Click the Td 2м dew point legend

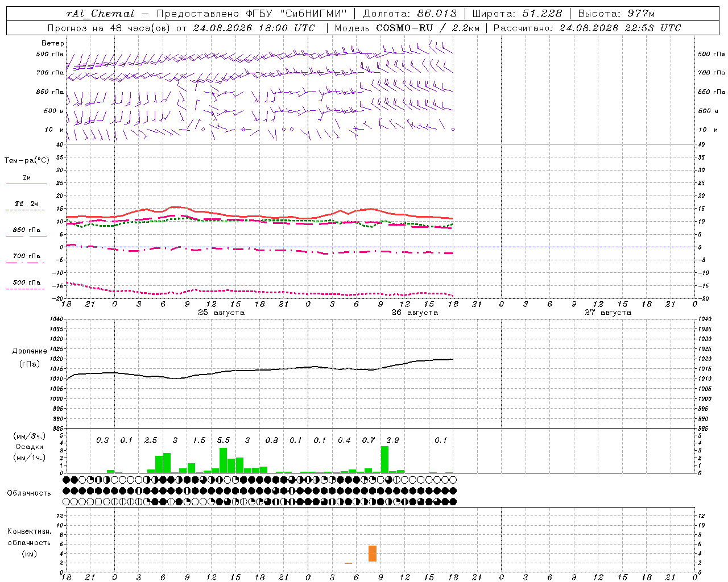pyautogui.click(x=26, y=206)
